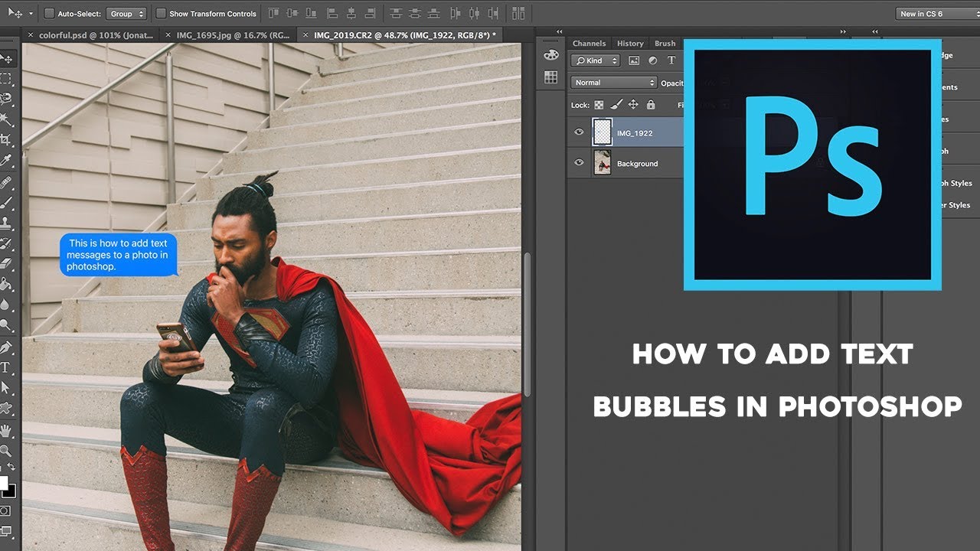Close the IMG_2019.CR2 document tab

[306, 35]
